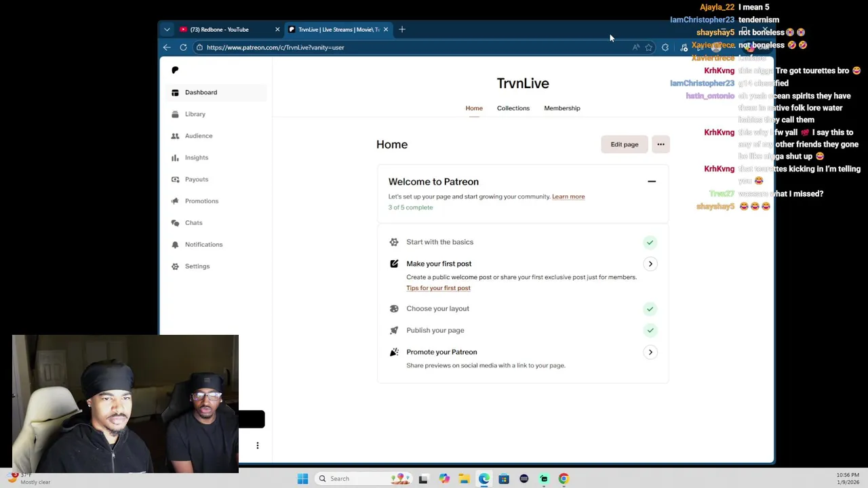Open File Explorer from the taskbar
The width and height of the screenshot is (868, 488).
464,479
